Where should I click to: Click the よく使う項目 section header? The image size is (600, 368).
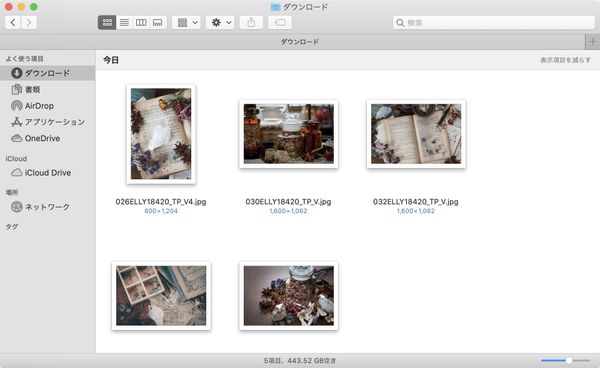tap(24, 59)
